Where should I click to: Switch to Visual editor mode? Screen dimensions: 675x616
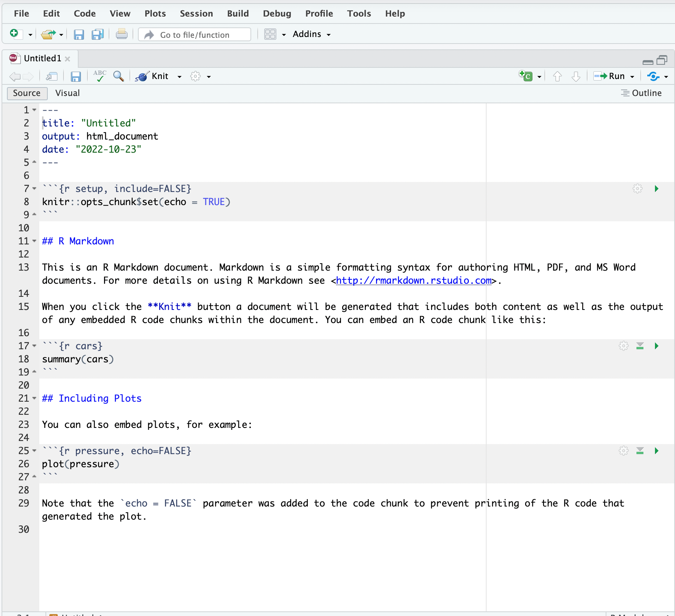[x=67, y=93]
